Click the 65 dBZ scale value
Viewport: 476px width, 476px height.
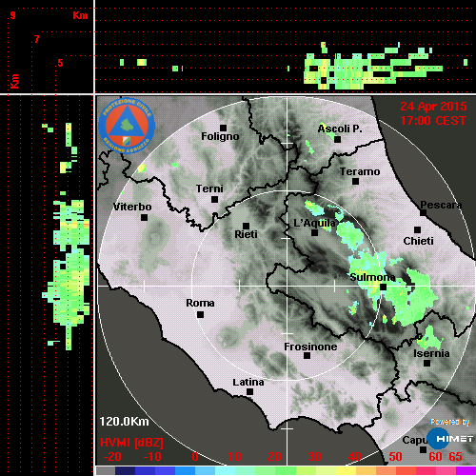pyautogui.click(x=455, y=457)
